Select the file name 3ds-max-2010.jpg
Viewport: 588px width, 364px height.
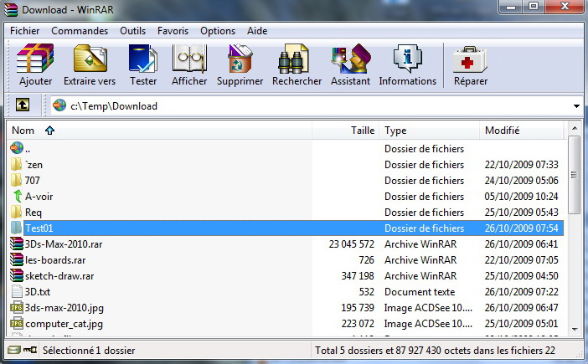pos(64,308)
